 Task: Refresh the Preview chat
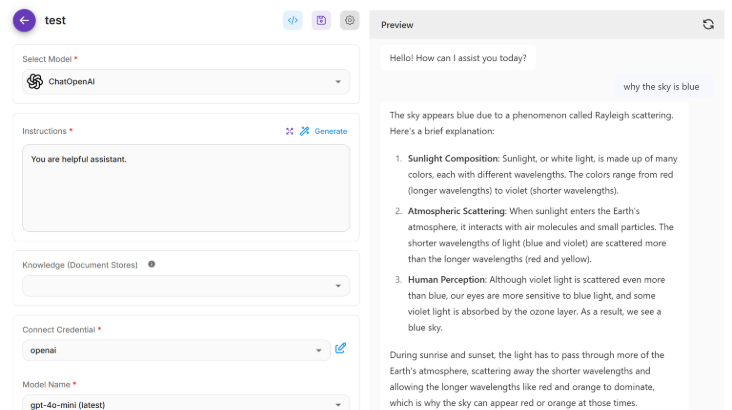pos(708,24)
